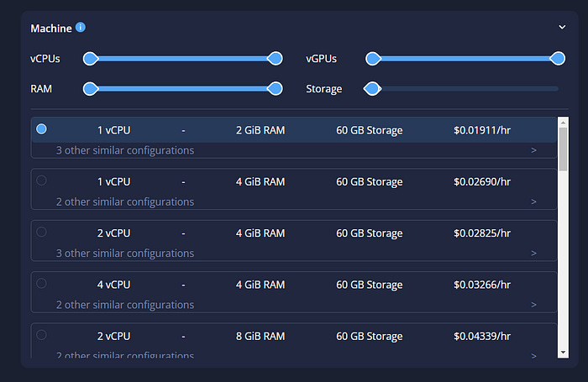Select the Storage slider handle
This screenshot has width=588, height=382.
coord(372,89)
